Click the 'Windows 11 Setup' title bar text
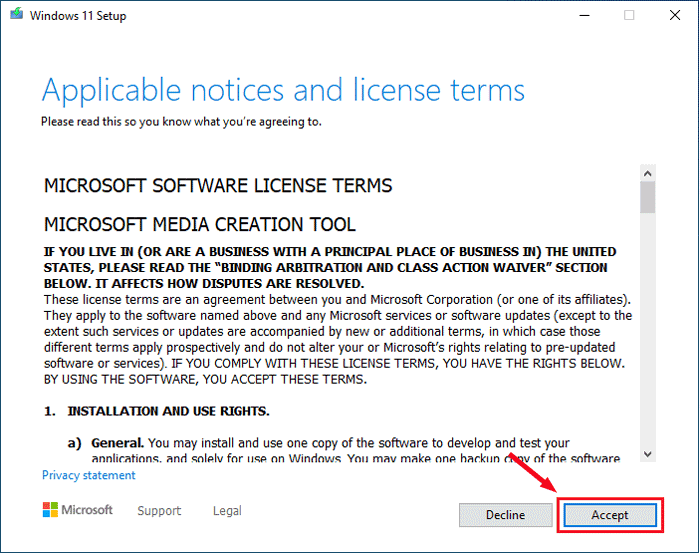700x555 pixels. coord(78,16)
